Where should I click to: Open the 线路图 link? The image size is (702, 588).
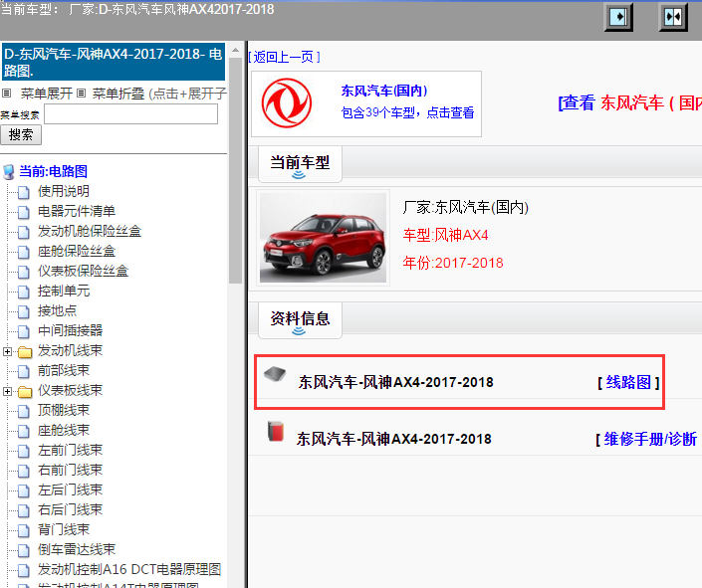click(628, 382)
